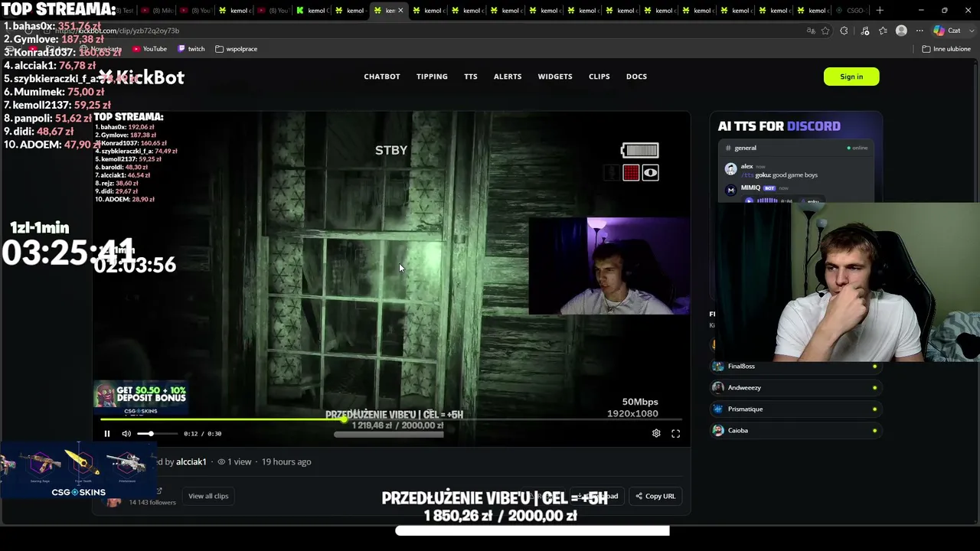Open the YouTube bookmark
This screenshot has height=551, width=980.
click(x=149, y=49)
